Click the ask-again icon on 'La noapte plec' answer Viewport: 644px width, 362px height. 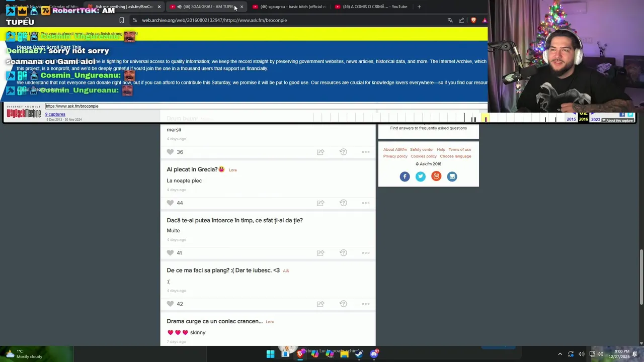pyautogui.click(x=343, y=203)
